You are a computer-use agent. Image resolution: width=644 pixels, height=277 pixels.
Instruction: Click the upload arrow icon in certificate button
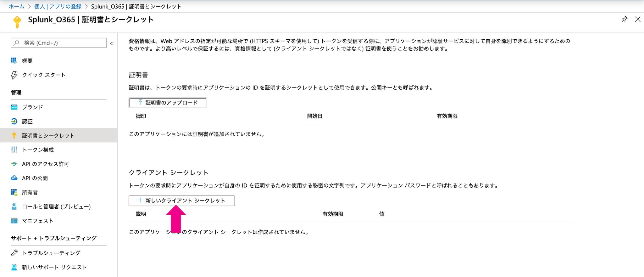pos(141,102)
